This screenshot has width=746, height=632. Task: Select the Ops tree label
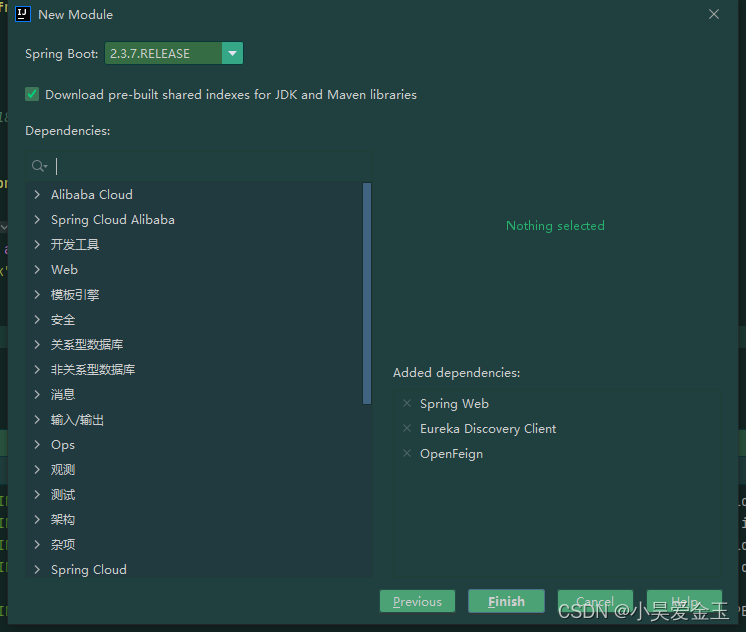coord(63,444)
